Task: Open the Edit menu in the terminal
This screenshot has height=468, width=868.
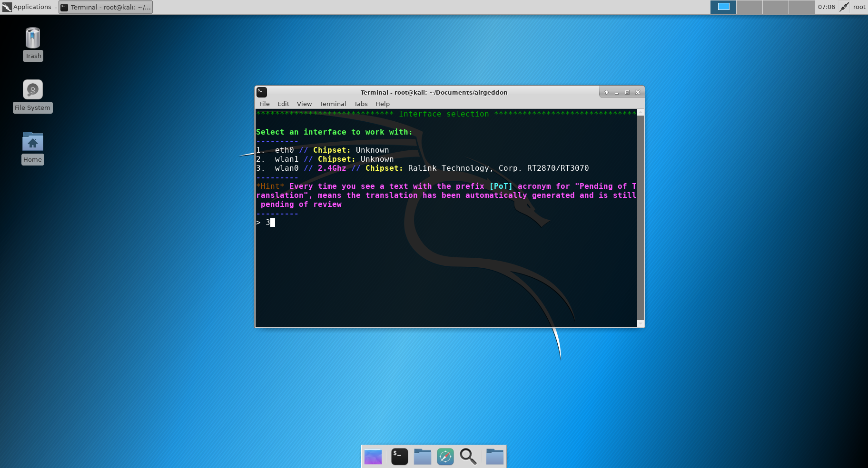Action: [x=283, y=104]
